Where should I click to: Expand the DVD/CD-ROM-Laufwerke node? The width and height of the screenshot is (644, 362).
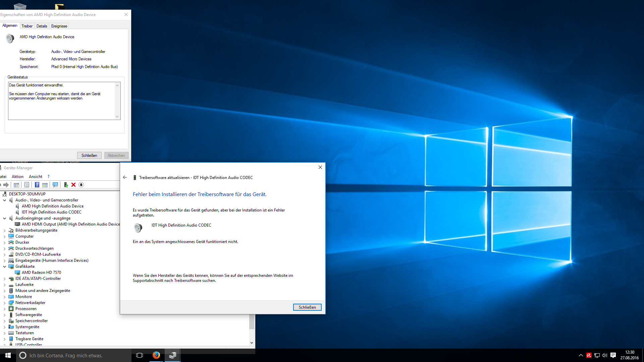[x=5, y=254]
